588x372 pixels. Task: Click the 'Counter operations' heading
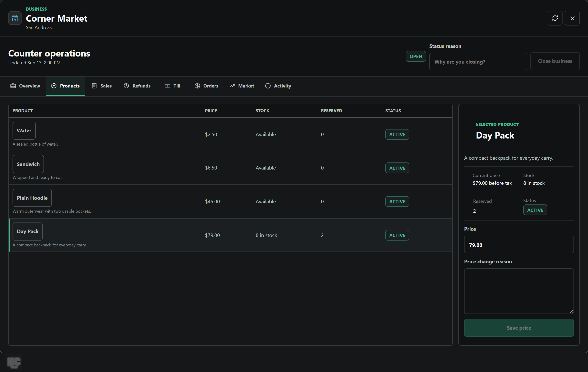click(x=49, y=53)
